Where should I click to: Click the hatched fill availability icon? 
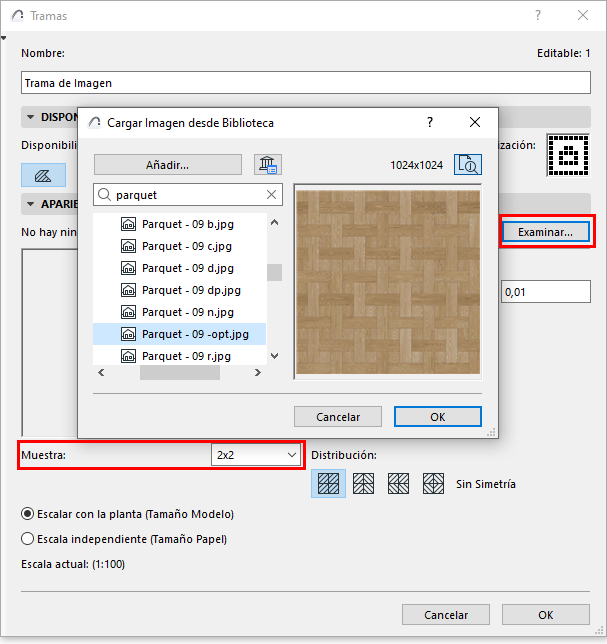[x=44, y=175]
